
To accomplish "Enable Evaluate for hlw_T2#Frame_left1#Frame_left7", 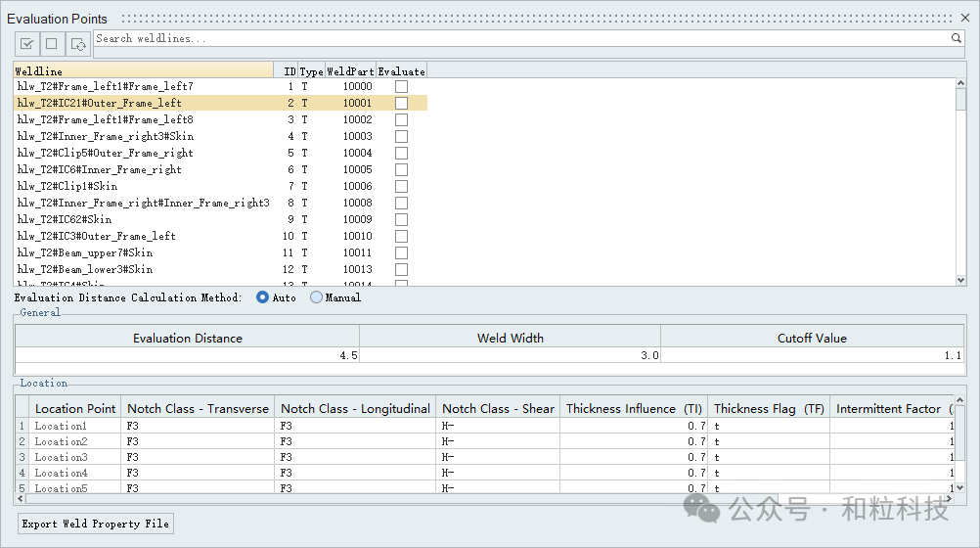I will (401, 87).
